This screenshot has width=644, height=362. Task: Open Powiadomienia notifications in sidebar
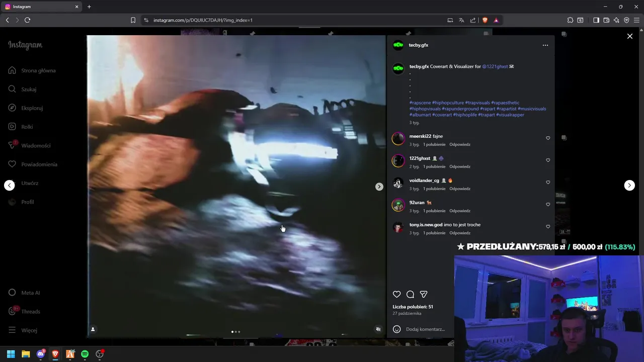[x=33, y=164]
